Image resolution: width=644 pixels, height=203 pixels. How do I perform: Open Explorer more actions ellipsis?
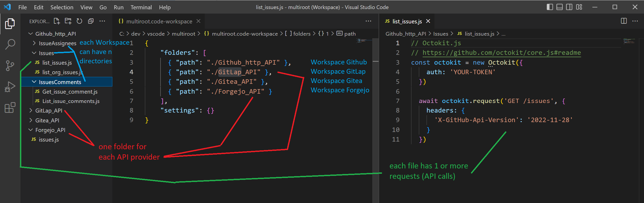click(102, 21)
